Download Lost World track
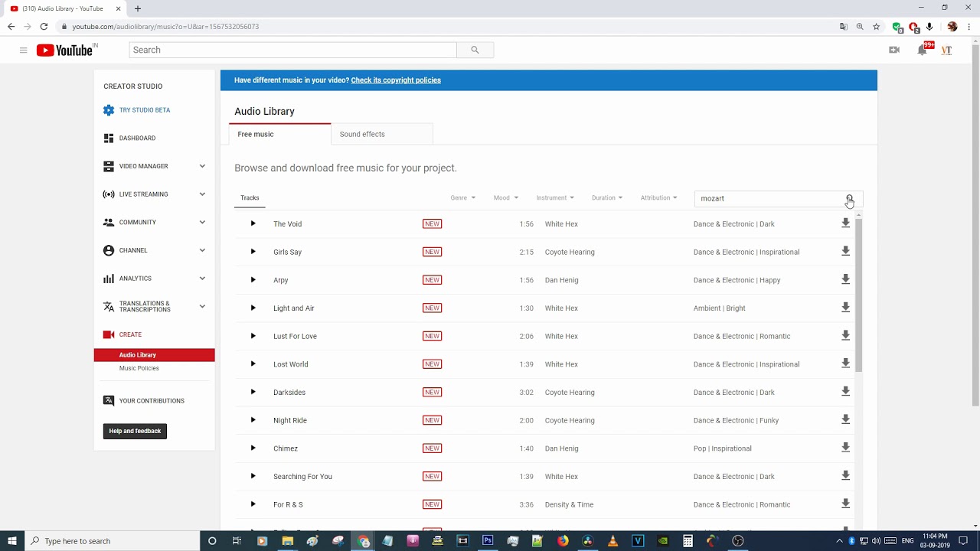 (x=845, y=364)
